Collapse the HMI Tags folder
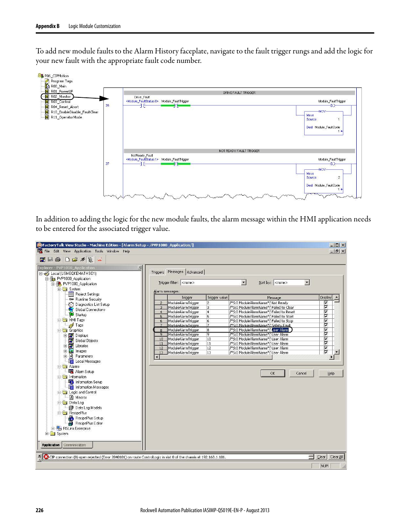The image size is (411, 532). pos(59,320)
